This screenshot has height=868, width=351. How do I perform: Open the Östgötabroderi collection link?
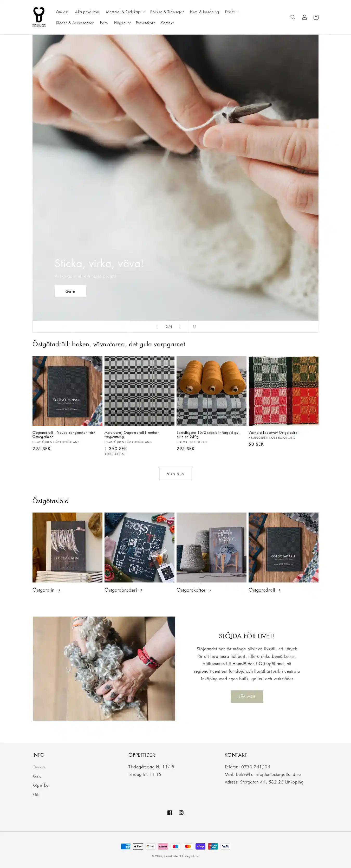pos(123,590)
